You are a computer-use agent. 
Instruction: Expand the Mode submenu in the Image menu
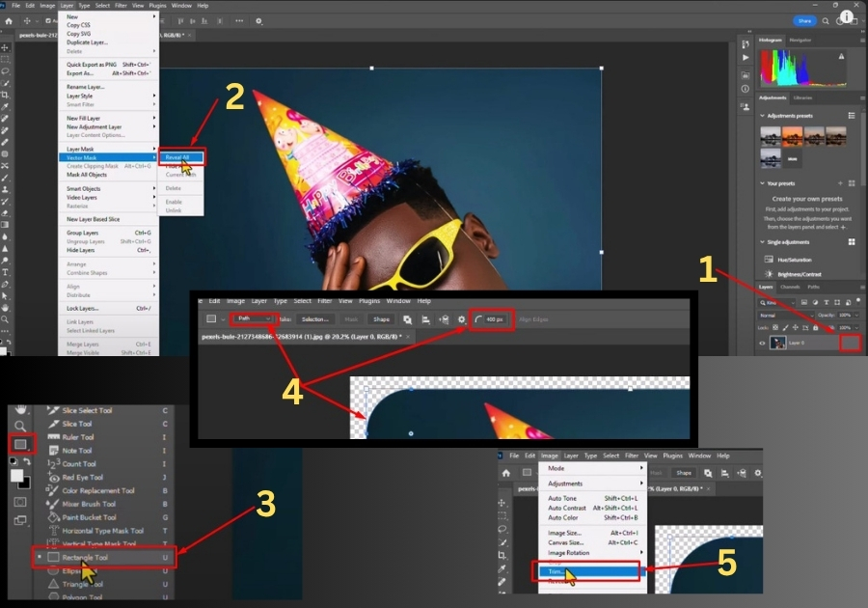(592, 468)
